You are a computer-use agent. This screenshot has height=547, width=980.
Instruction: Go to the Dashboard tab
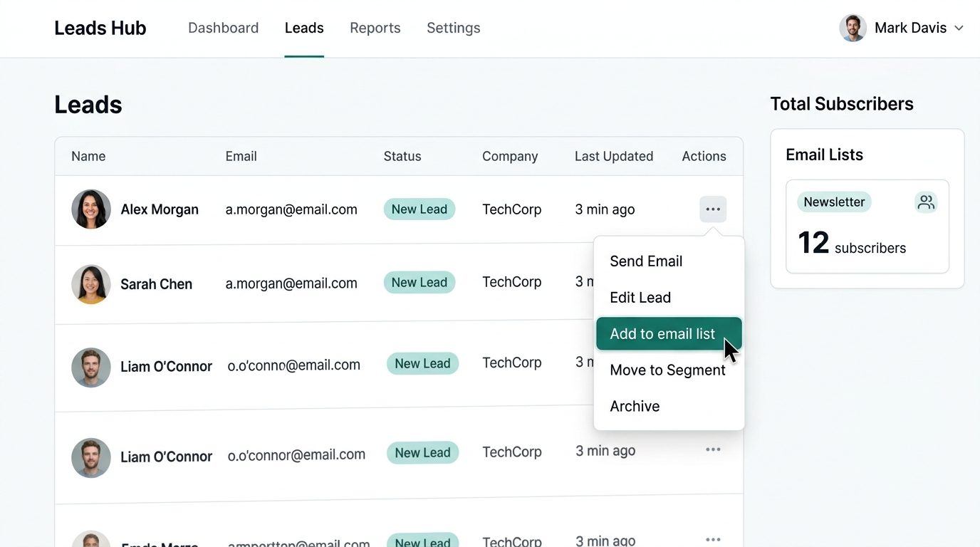pos(223,28)
